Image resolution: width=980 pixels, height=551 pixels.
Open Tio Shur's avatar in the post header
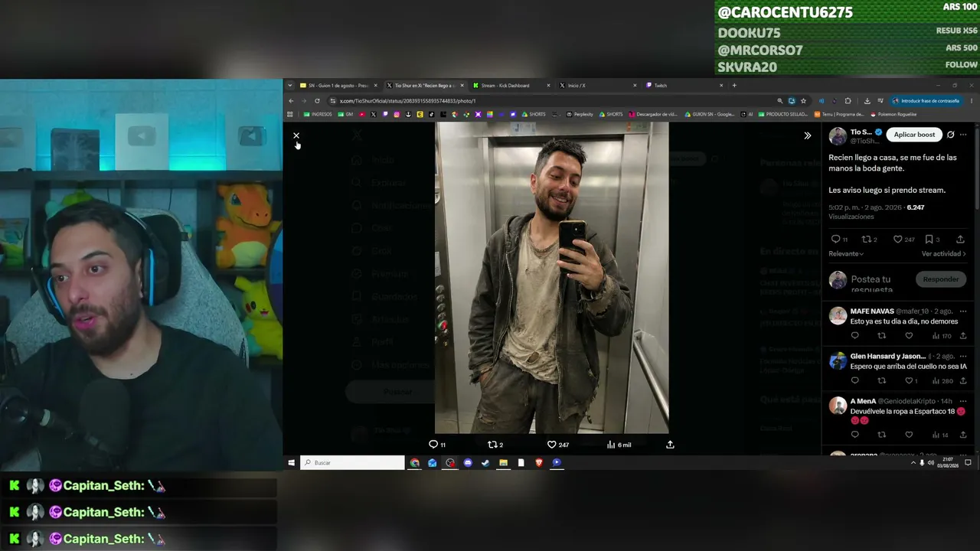(838, 136)
